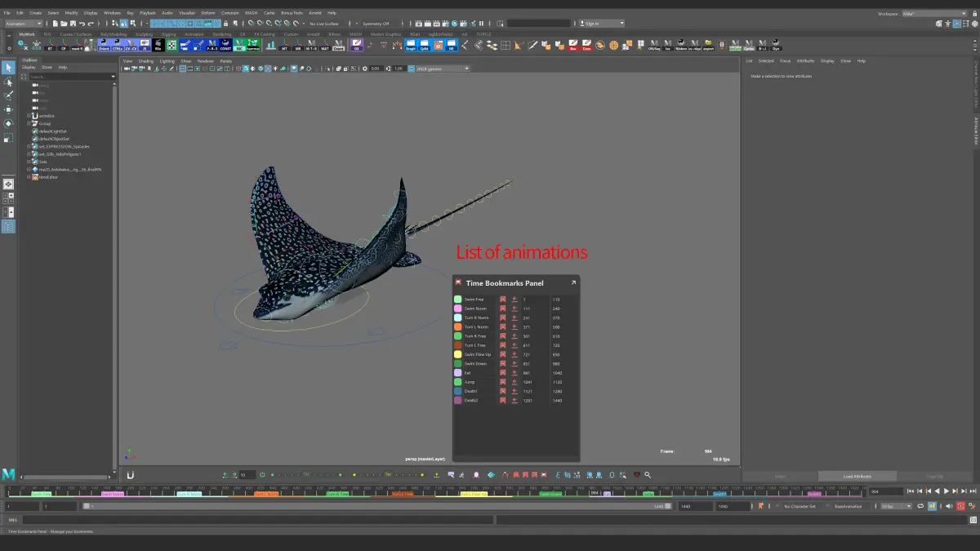
Task: Click the Turn R Norm jump-to arrow icon
Action: tap(514, 318)
